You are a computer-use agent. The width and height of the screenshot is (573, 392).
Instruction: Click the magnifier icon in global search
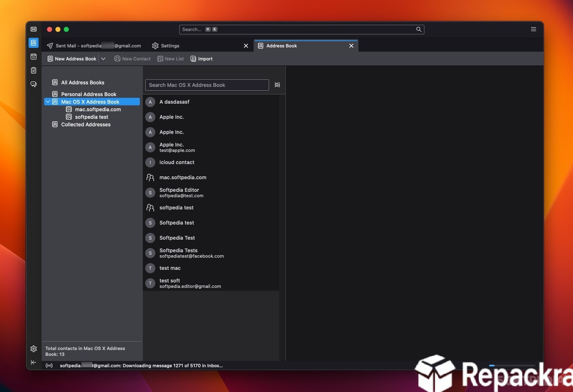419,29
